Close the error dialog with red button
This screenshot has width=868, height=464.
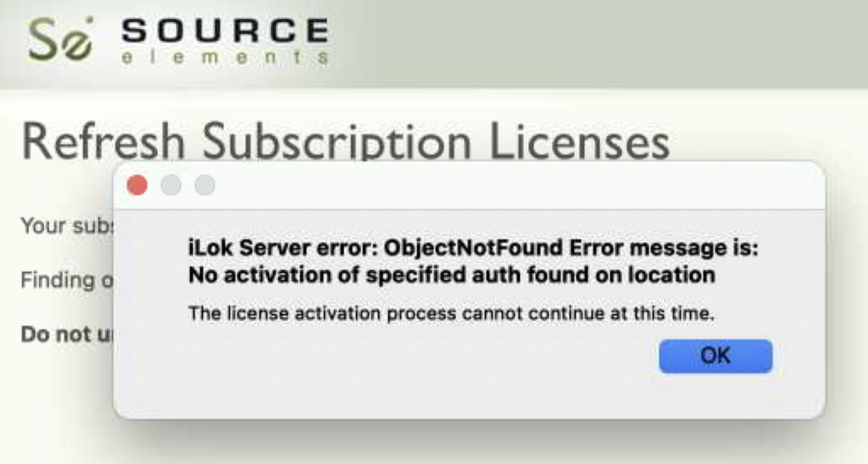[137, 185]
